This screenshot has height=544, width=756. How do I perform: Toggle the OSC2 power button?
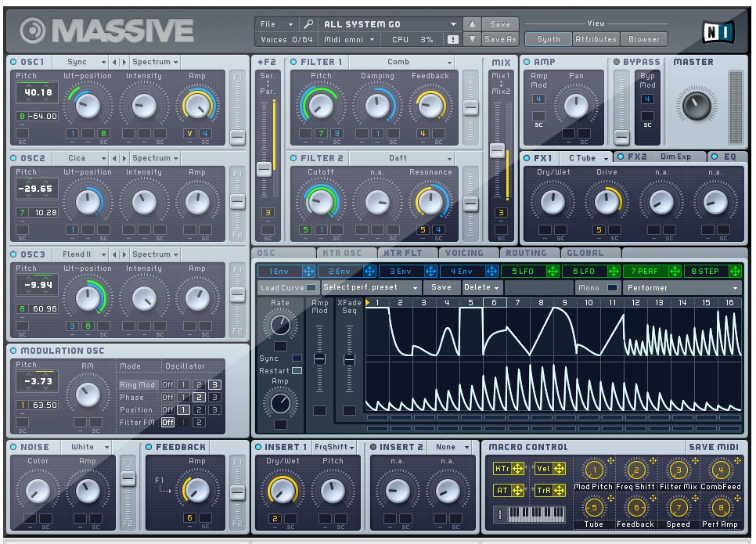(13, 158)
